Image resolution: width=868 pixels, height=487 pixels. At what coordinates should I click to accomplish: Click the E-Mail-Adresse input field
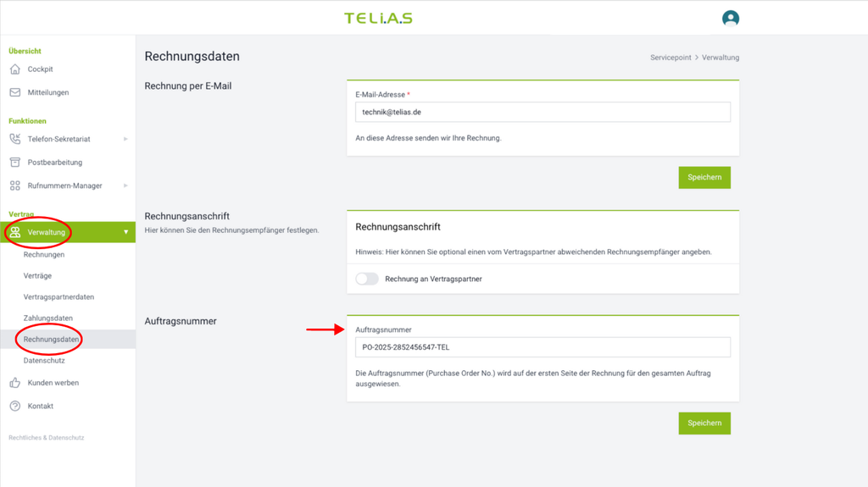(x=542, y=113)
